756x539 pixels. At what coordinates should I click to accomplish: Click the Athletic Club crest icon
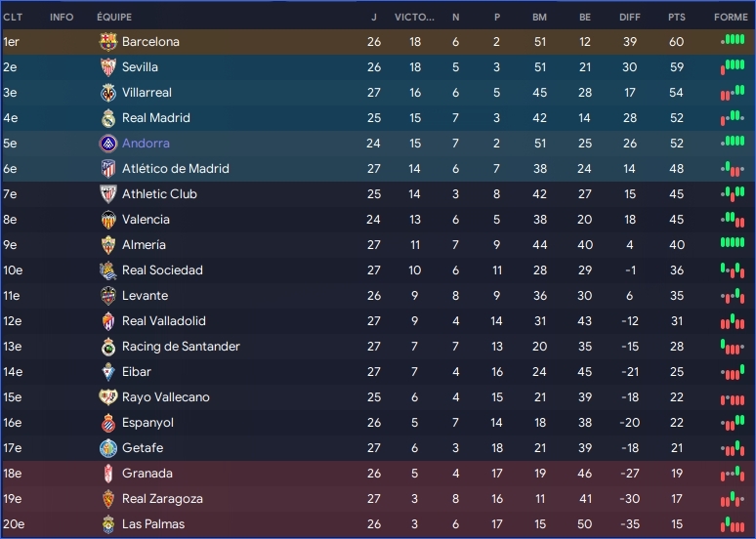pyautogui.click(x=108, y=194)
